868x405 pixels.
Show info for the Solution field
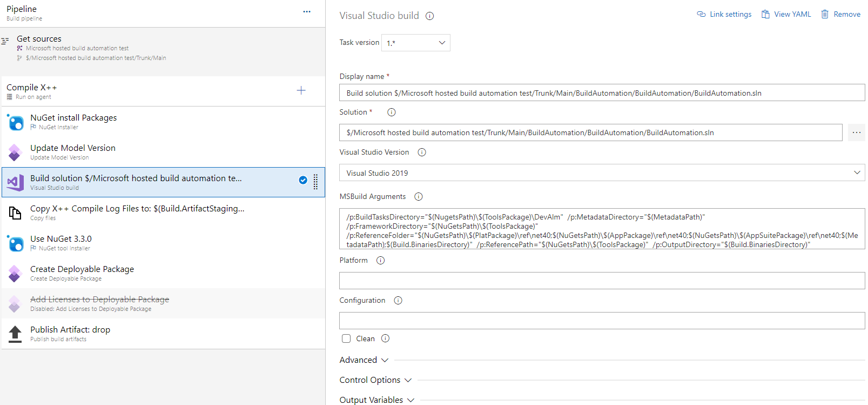[392, 112]
